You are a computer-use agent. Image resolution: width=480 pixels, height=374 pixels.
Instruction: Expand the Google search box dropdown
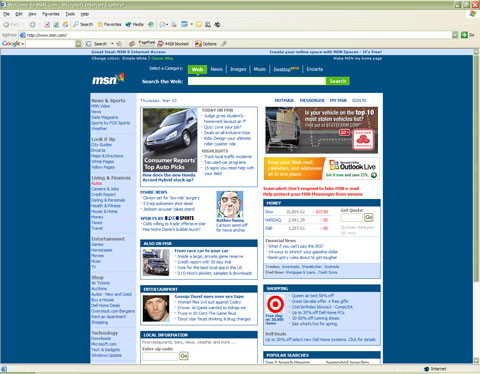click(x=78, y=44)
